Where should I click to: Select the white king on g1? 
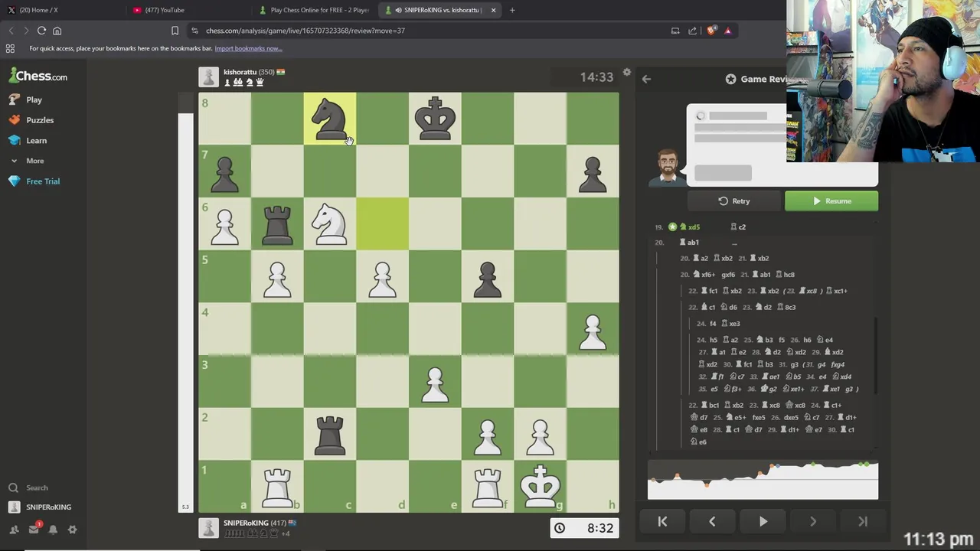point(540,486)
